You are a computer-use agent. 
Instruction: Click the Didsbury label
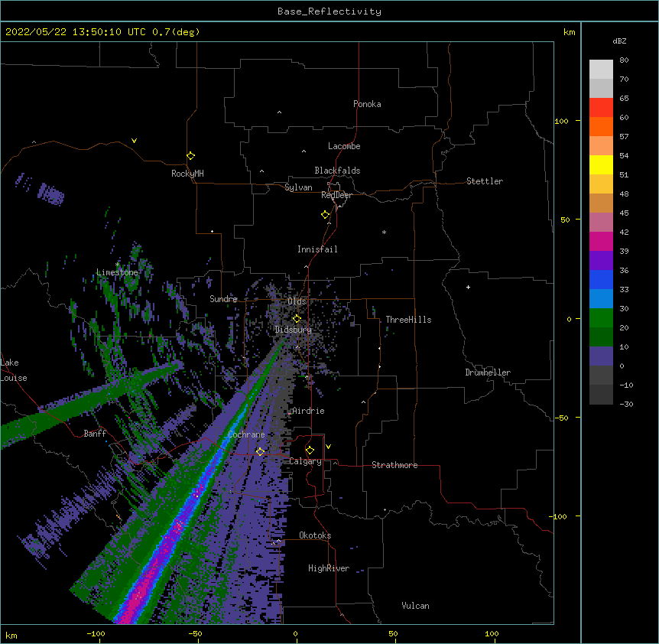294,330
